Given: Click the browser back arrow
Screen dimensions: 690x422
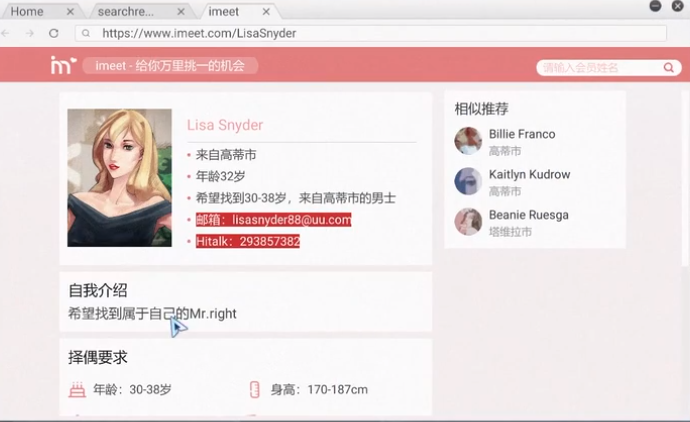Looking at the screenshot, I should 5,33.
